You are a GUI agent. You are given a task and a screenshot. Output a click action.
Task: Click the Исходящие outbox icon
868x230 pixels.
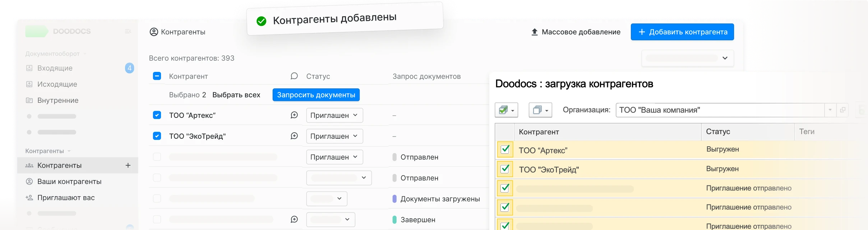29,84
